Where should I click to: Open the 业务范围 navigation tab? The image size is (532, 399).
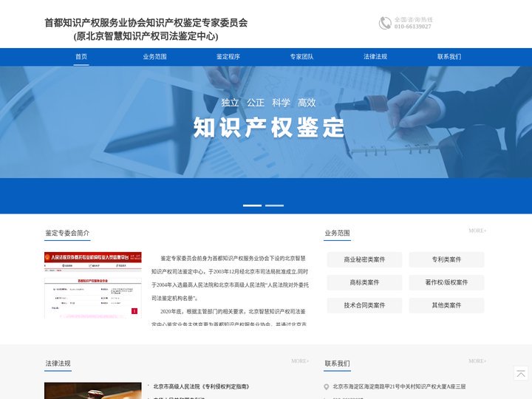(154, 57)
